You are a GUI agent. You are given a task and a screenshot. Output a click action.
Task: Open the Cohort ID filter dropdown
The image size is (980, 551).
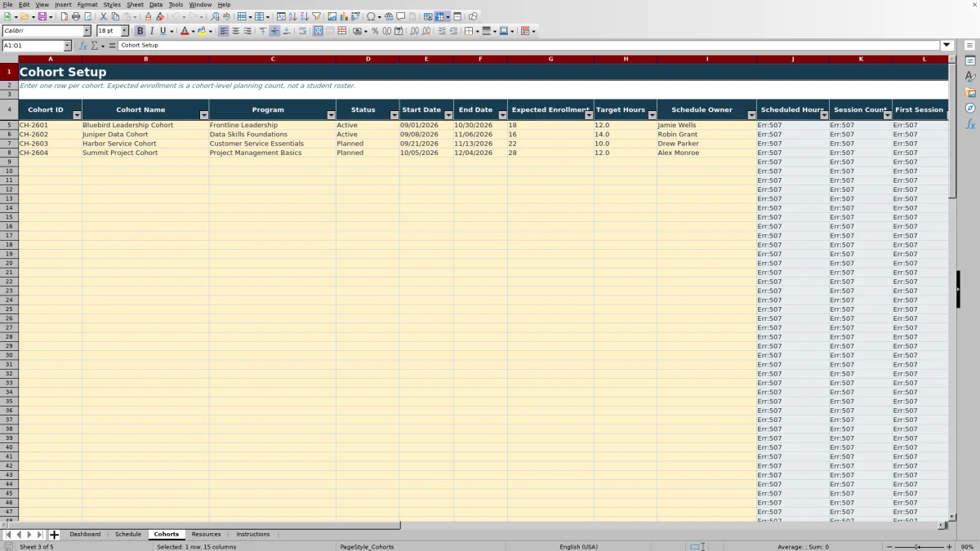click(78, 115)
